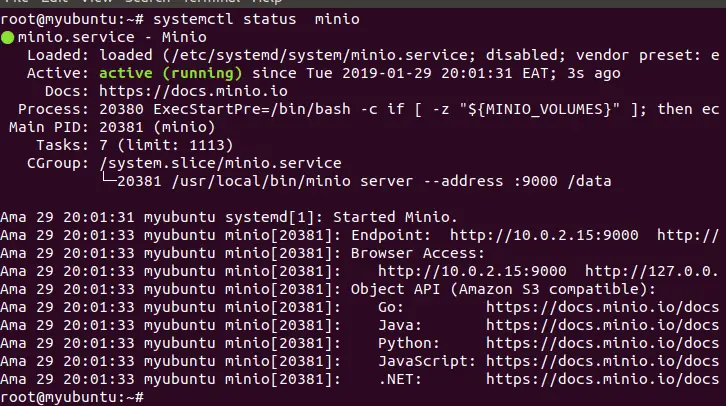Open the Terminal menu in the menu bar
This screenshot has height=406, width=726.
pos(212,2)
